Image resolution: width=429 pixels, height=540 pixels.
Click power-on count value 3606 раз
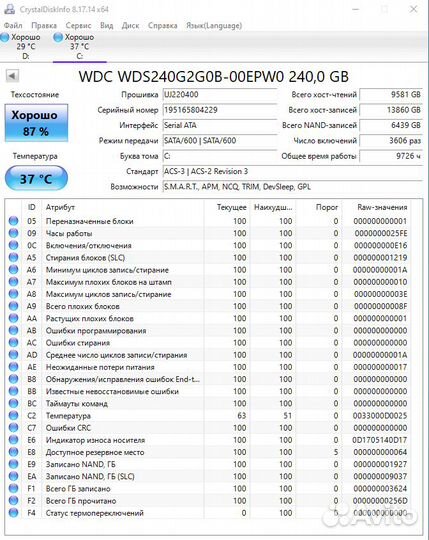(391, 141)
